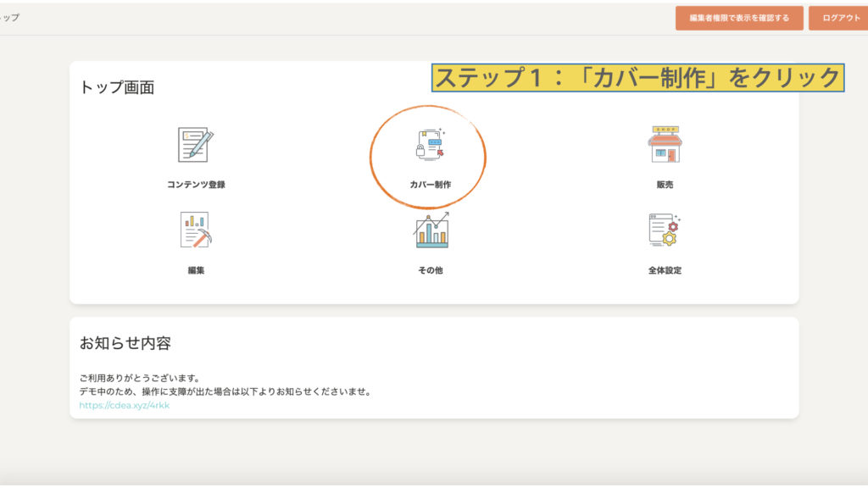Click the その他 text label

click(x=431, y=270)
